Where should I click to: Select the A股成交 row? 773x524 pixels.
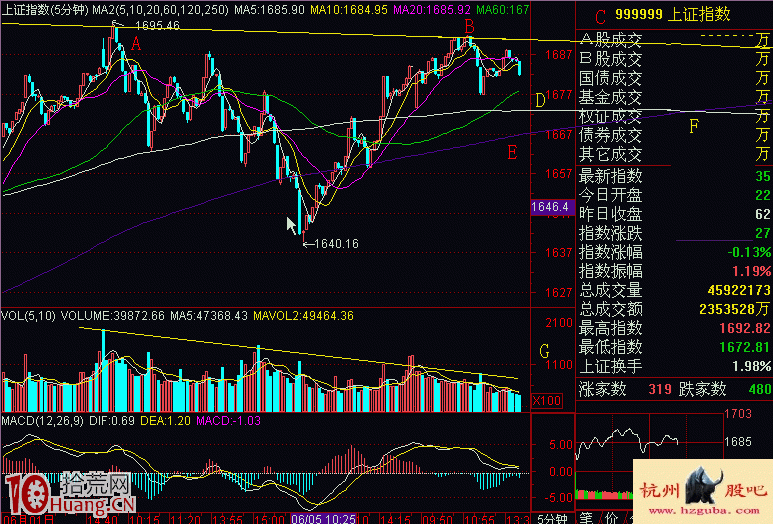[673, 39]
